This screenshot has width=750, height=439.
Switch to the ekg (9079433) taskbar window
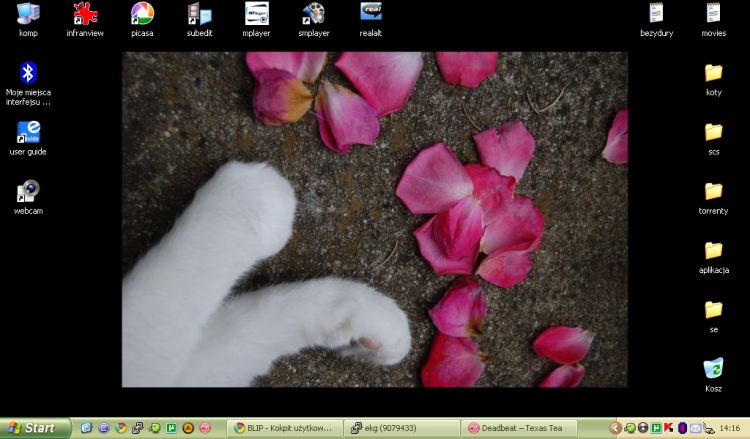pos(401,428)
